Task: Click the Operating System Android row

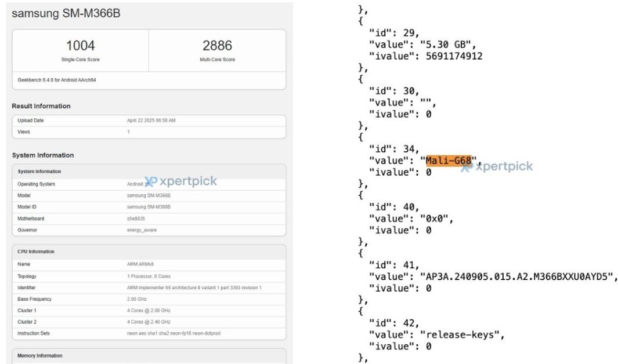Action: click(149, 184)
